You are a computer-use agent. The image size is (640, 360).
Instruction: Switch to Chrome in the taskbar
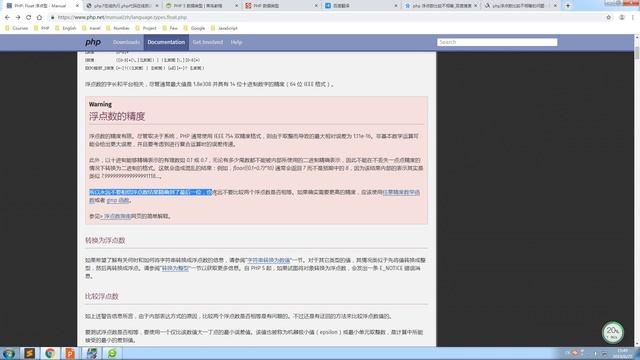pos(50,353)
